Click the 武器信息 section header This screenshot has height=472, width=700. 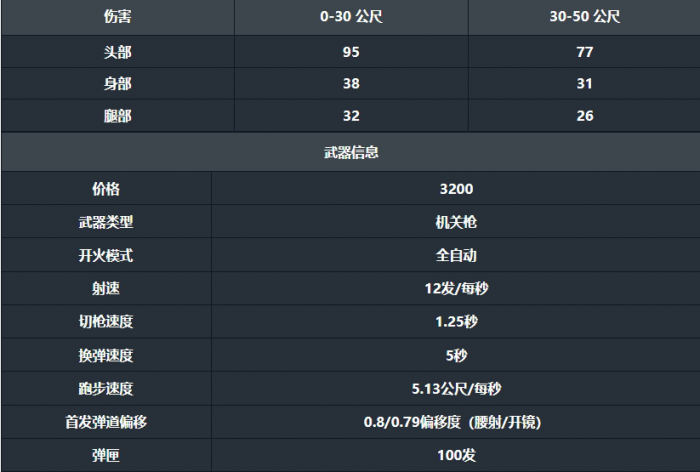coord(350,153)
